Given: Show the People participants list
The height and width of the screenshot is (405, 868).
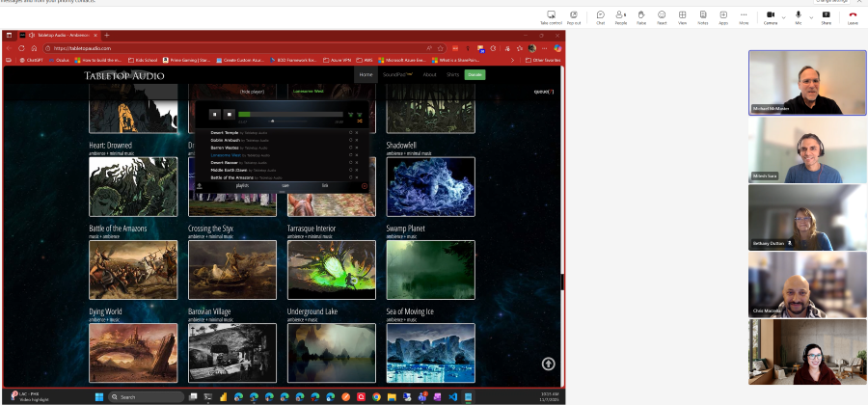Looking at the screenshot, I should [x=620, y=17].
